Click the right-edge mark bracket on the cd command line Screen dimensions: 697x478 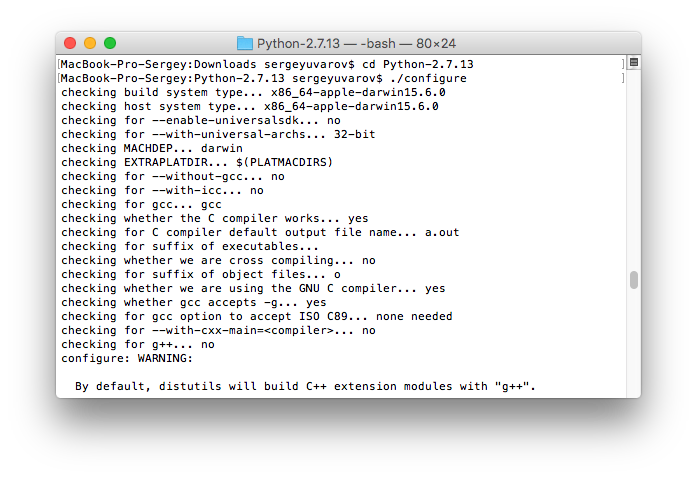coord(621,64)
